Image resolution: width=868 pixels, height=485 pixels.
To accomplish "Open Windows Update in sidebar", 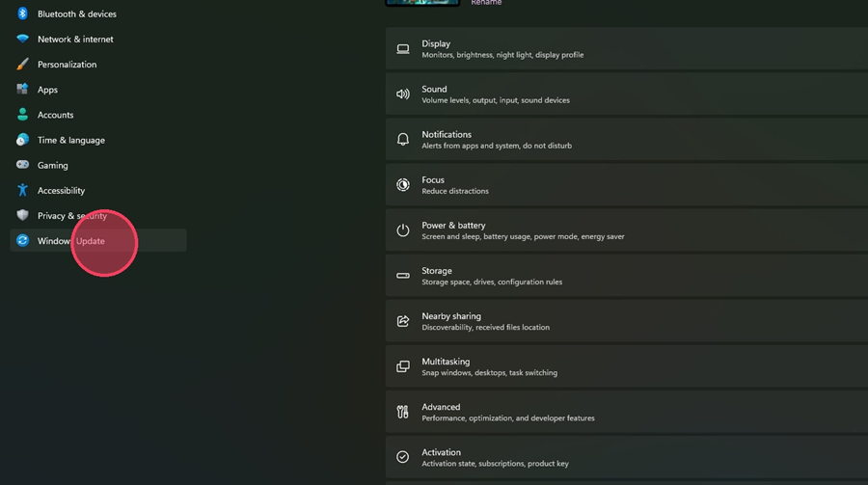I will (98, 240).
